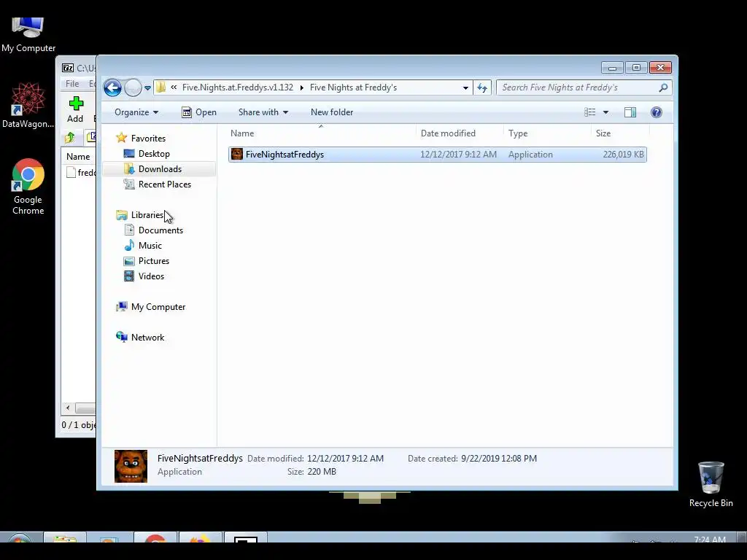This screenshot has height=560, width=747.
Task: Expand the breadcrumb arrow after Five.Nights.at.Freddys.v1.132
Action: click(x=301, y=87)
